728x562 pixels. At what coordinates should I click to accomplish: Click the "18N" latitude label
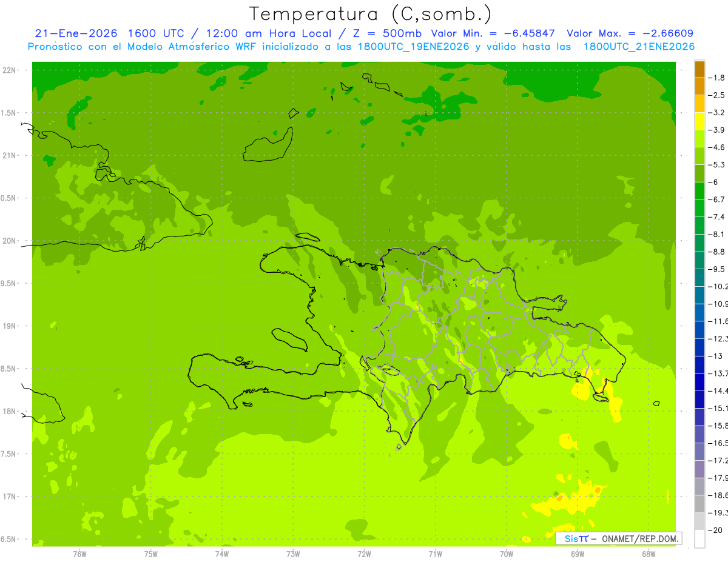coord(10,411)
